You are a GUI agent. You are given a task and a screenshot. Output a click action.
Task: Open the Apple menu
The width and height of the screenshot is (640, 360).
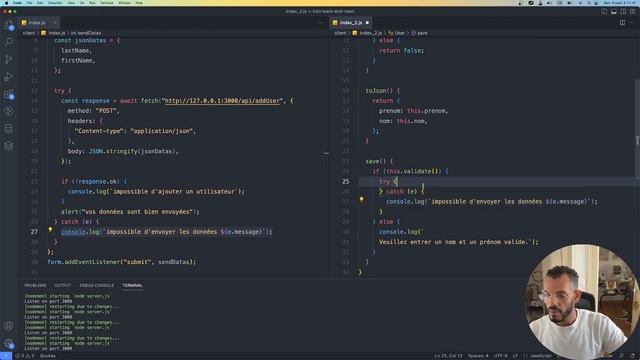(x=6, y=3)
